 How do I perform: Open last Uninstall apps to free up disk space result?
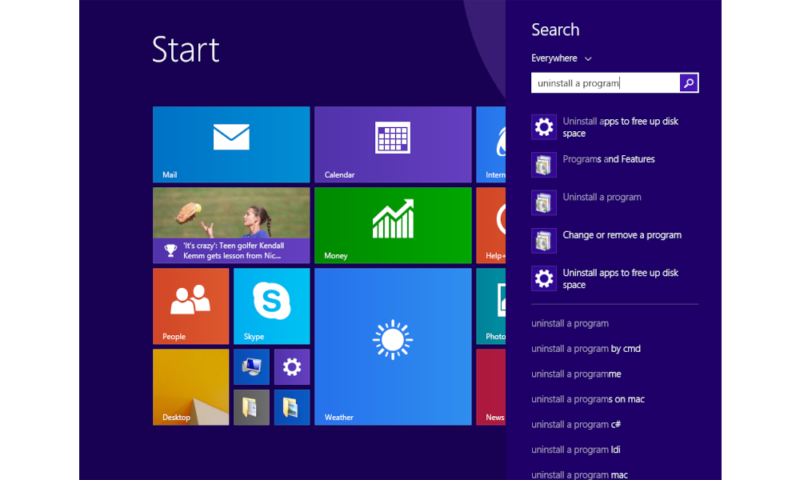[615, 279]
